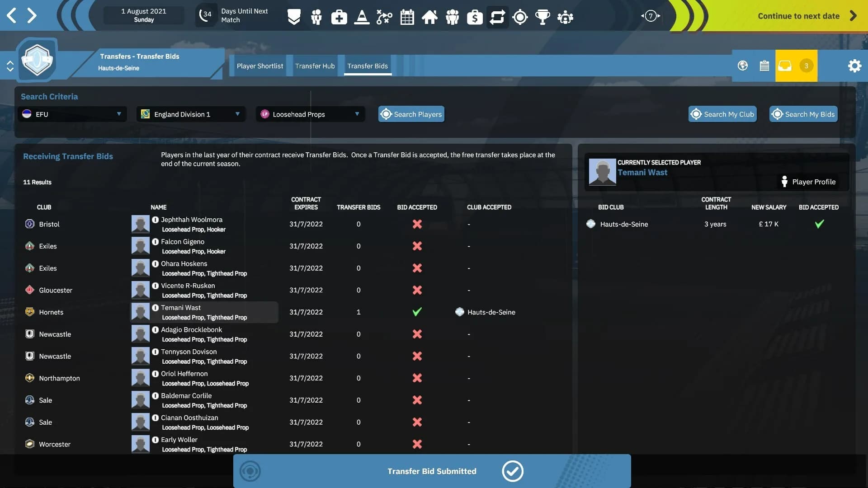This screenshot has width=868, height=488.
Task: Click the Search My Bids button
Action: click(803, 114)
